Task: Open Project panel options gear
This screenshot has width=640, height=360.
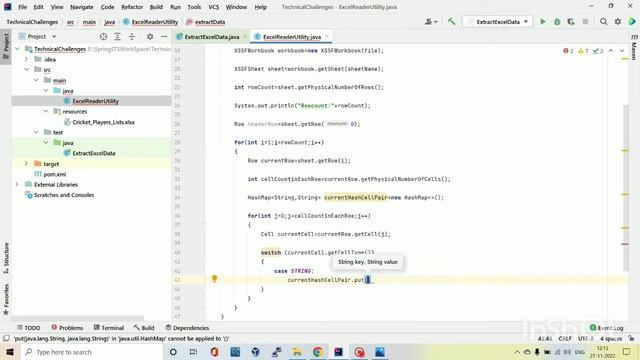Action: coord(150,37)
